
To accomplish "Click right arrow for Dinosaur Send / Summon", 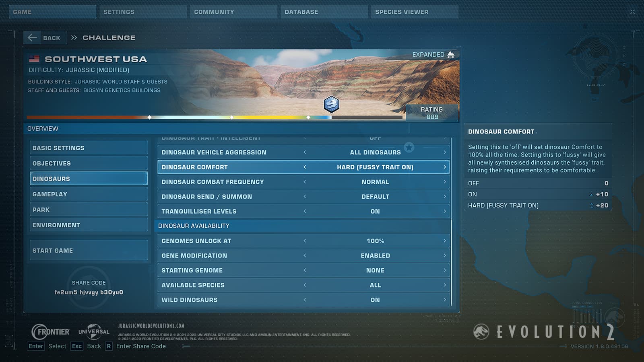I will pos(444,197).
